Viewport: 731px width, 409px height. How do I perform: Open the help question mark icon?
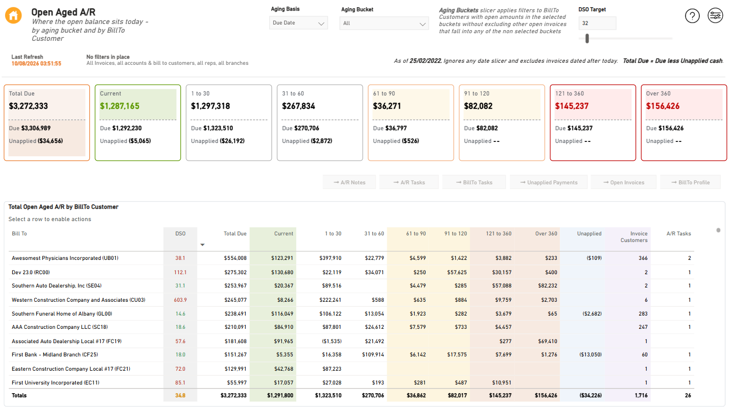pos(692,16)
